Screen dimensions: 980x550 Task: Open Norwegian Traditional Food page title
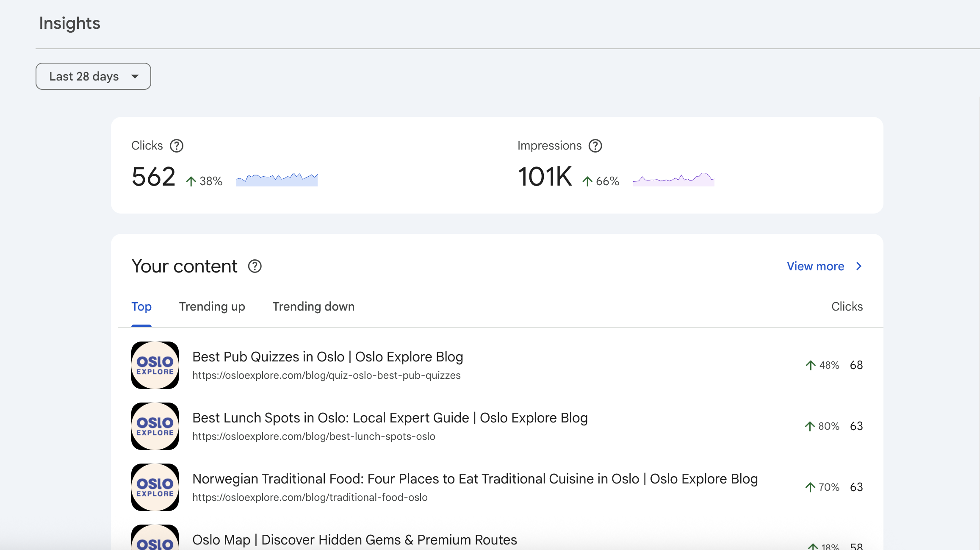pos(475,479)
